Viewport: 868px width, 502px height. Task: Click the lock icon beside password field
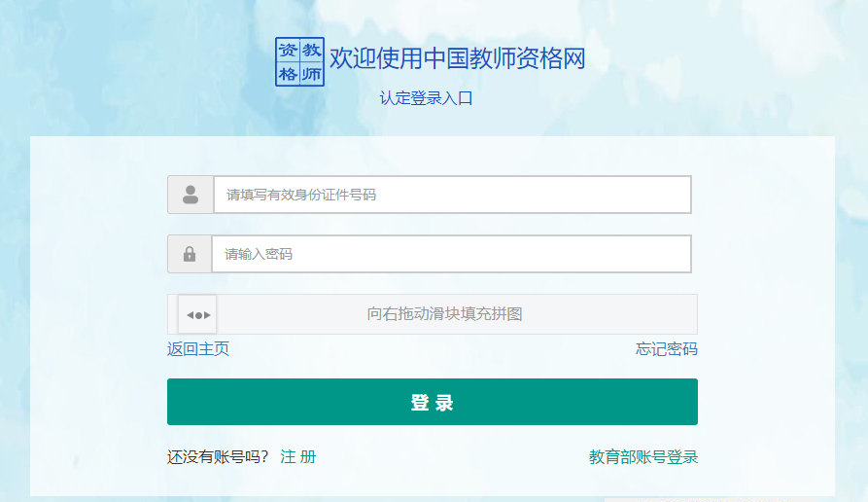pos(190,254)
